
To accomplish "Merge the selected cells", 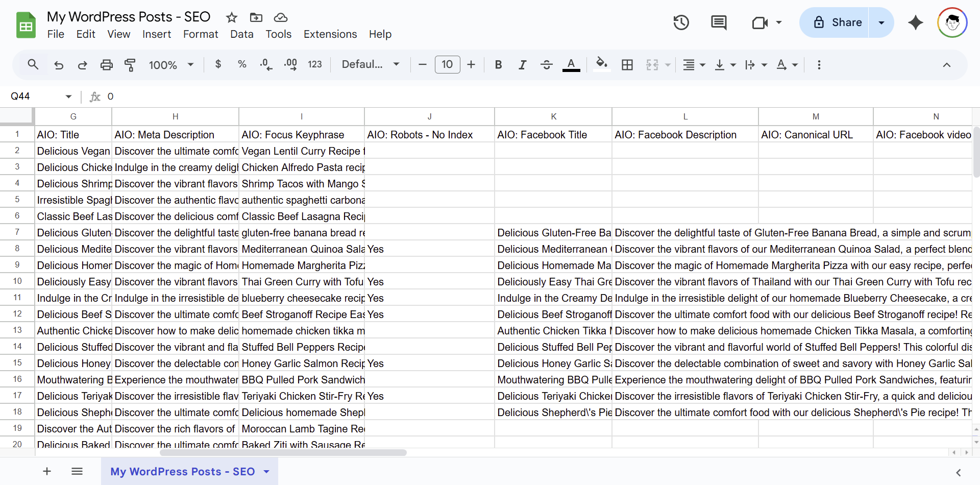I will click(652, 64).
